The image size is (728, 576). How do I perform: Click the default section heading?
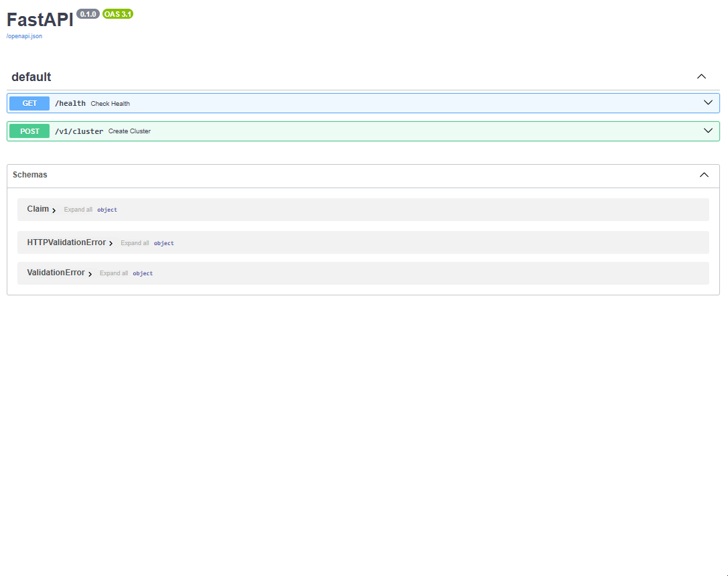coord(31,77)
